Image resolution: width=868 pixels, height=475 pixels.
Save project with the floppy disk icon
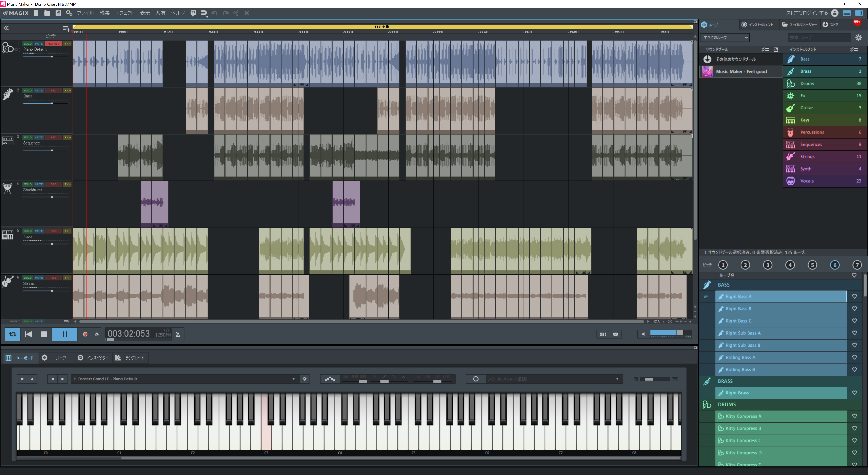(x=58, y=13)
